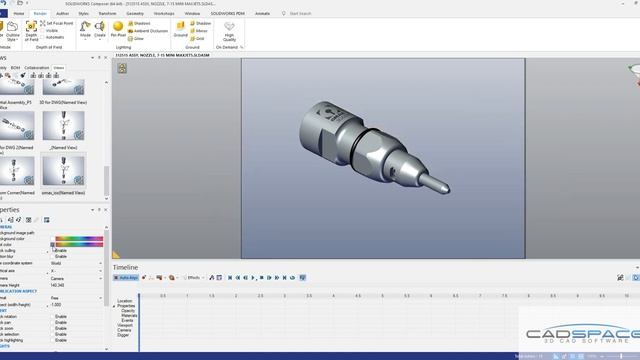This screenshot has height=360, width=640.
Task: Click the camera height value 140.340
Action: click(x=58, y=285)
